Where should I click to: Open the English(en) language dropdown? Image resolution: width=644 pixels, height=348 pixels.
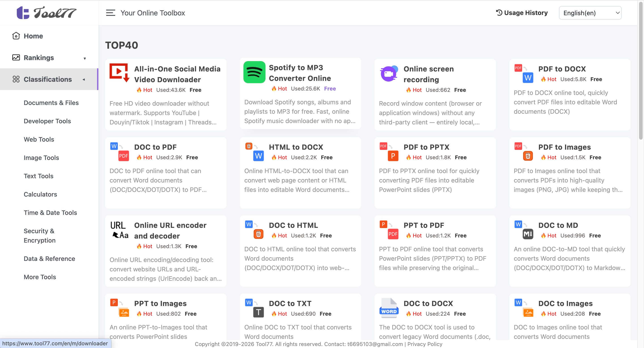click(x=590, y=13)
